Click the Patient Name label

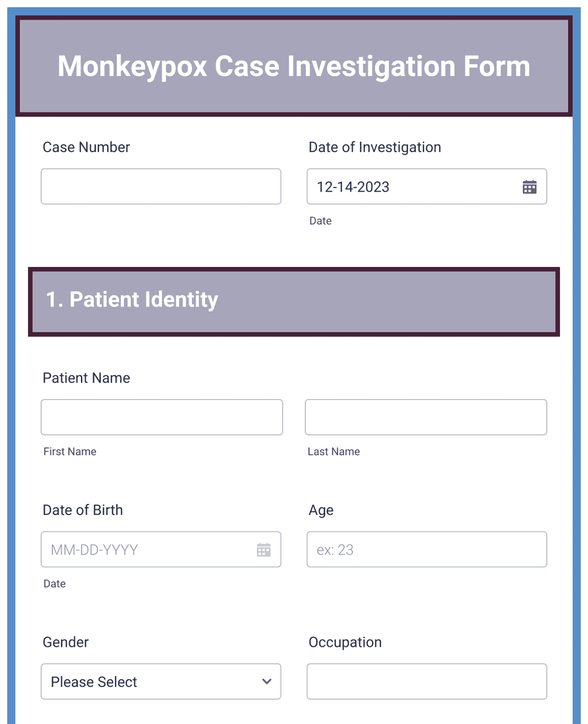86,377
